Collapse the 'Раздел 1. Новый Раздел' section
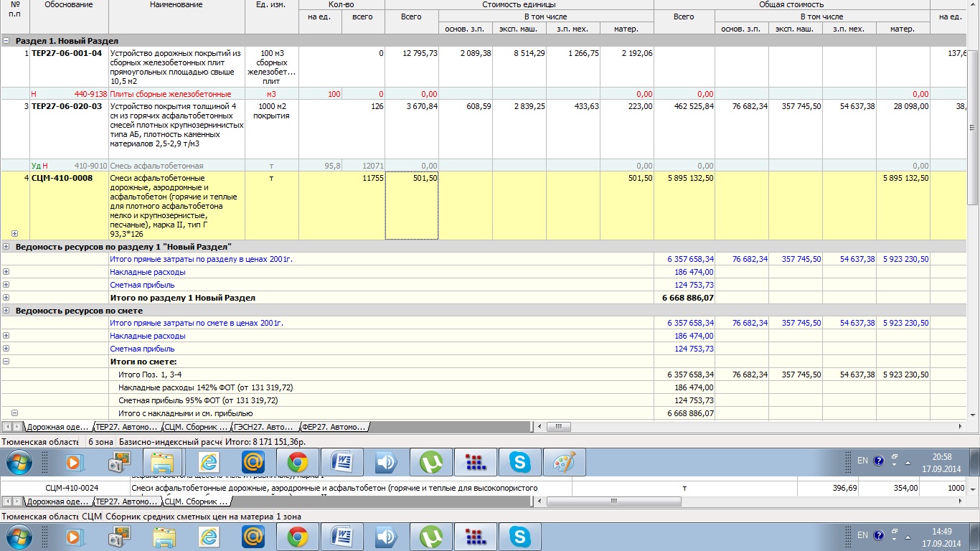Image resolution: width=980 pixels, height=551 pixels. pos(6,42)
